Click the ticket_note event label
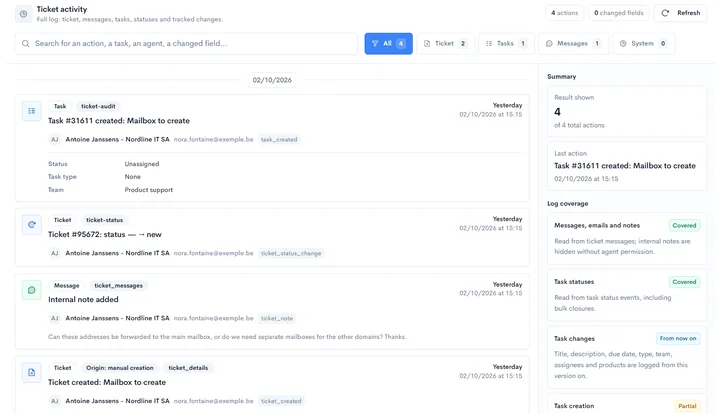This screenshot has width=720, height=414. coord(277,319)
